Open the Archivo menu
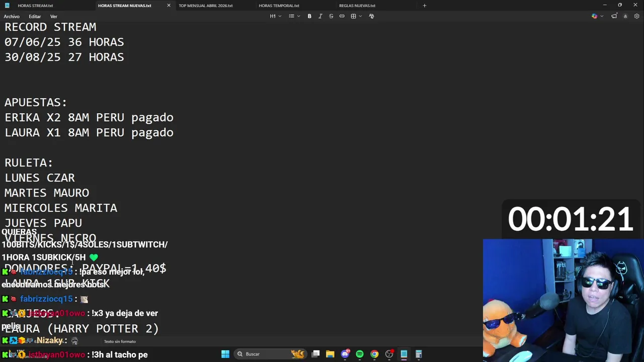The width and height of the screenshot is (644, 362). point(12,17)
